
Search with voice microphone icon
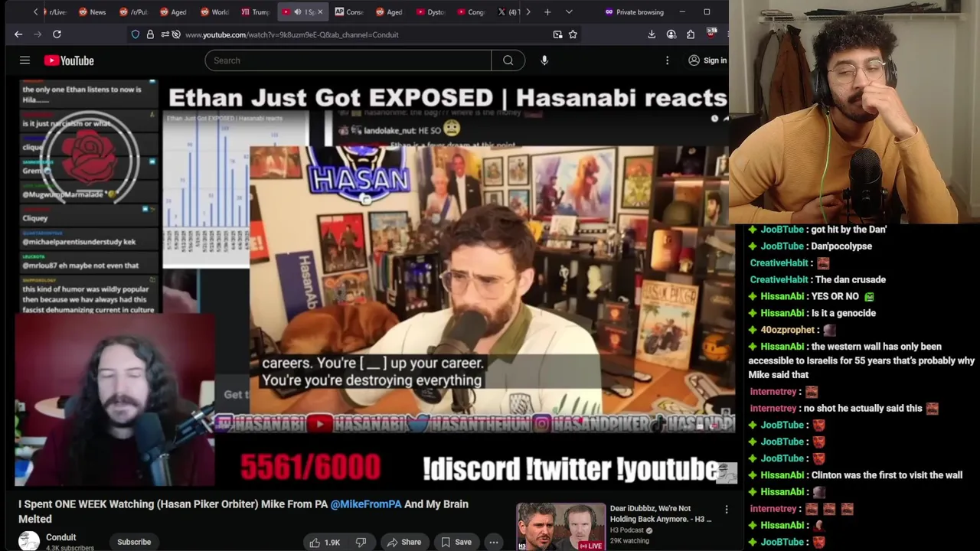[x=544, y=60]
